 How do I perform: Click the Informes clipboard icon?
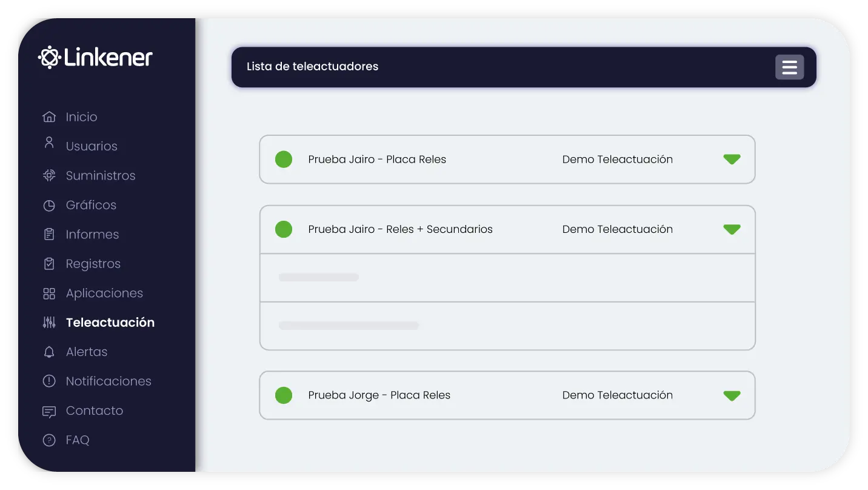click(49, 235)
